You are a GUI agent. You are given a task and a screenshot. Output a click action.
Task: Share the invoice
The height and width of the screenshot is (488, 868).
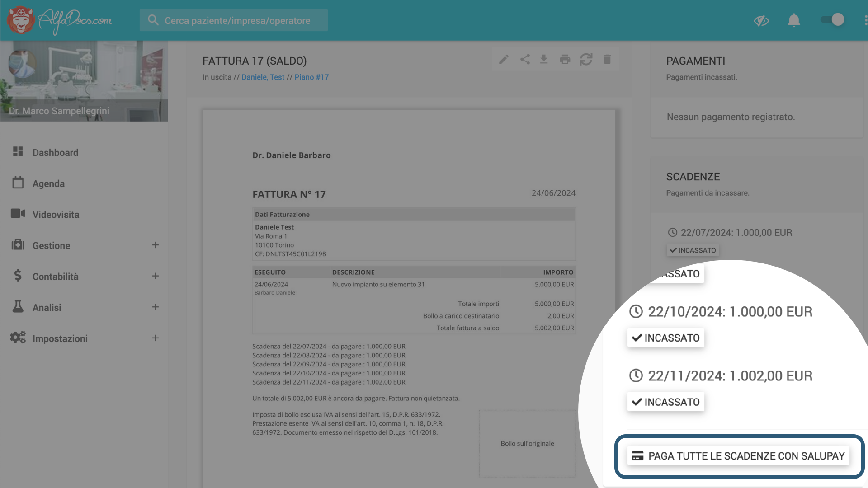[524, 59]
